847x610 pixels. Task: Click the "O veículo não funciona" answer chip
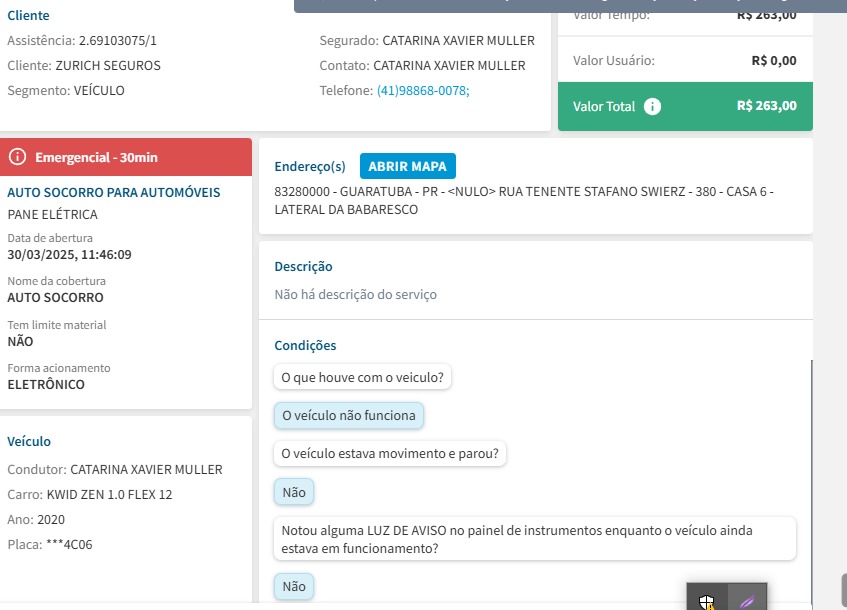click(349, 415)
